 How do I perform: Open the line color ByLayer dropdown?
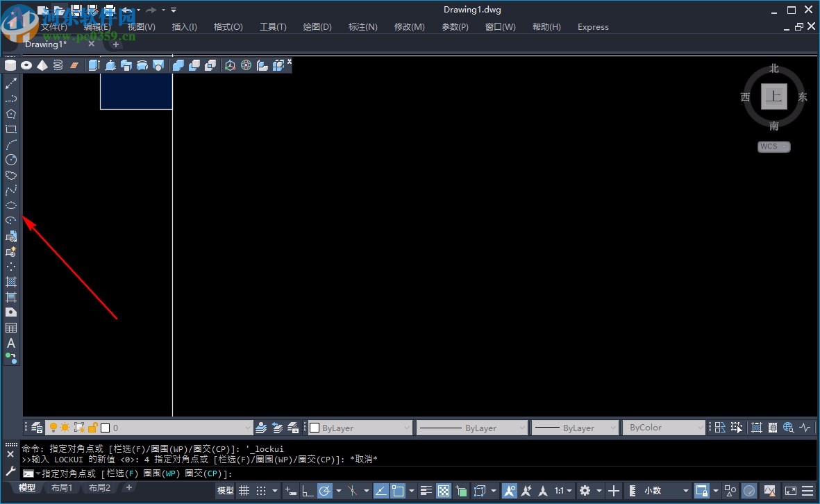click(x=408, y=428)
